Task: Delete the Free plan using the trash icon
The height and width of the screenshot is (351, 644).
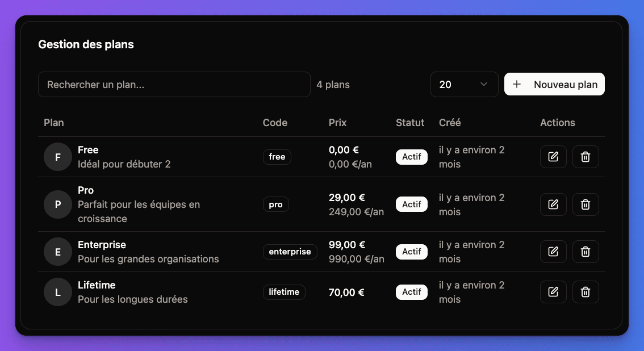Action: point(586,156)
